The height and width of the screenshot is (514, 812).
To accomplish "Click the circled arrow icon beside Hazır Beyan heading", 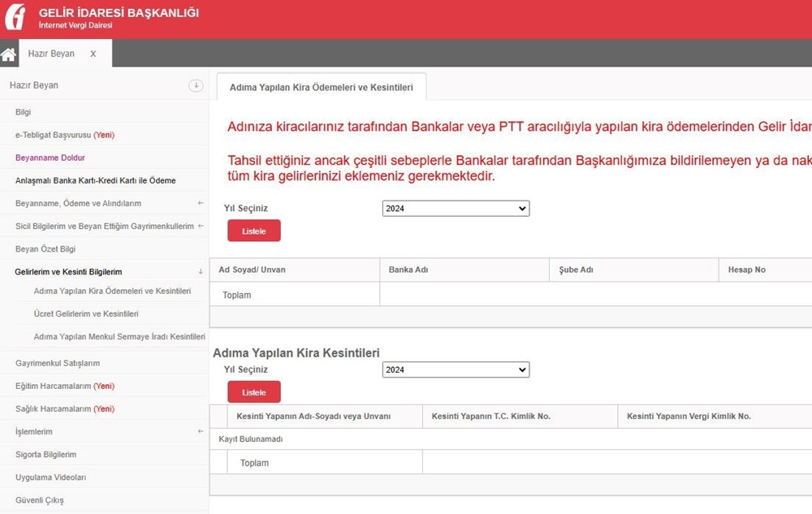I will click(196, 84).
